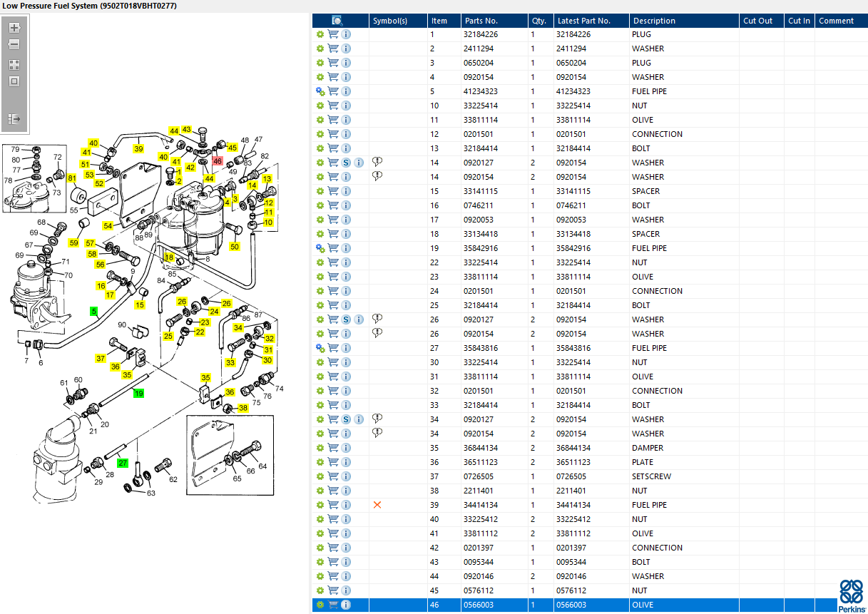The image size is (868, 614).
Task: Click the S icon for part 0920127 item 14
Action: point(346,163)
